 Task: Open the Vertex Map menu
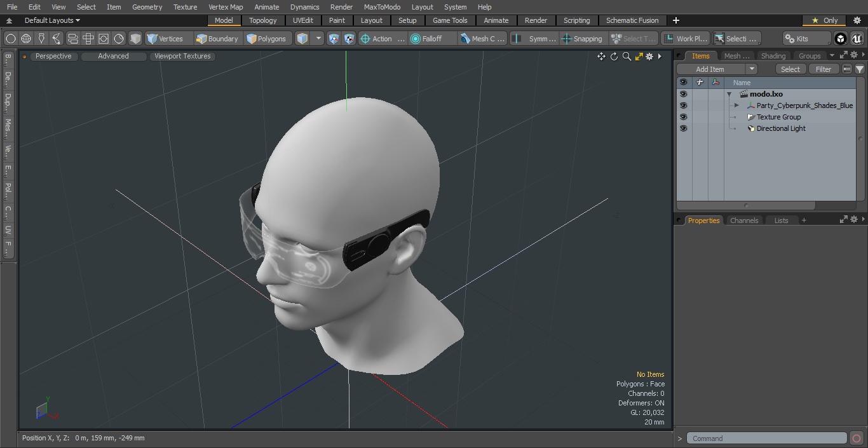tap(226, 7)
